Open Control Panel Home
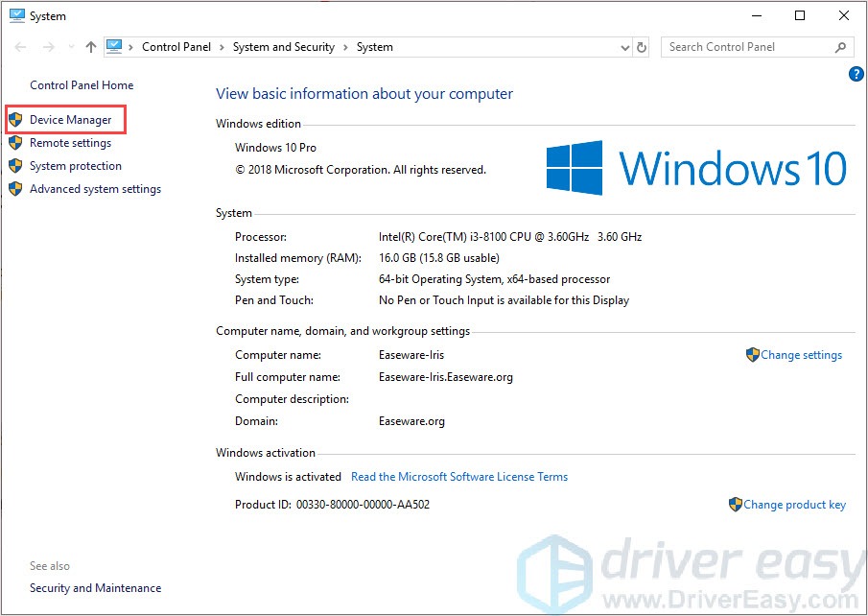 pyautogui.click(x=82, y=85)
